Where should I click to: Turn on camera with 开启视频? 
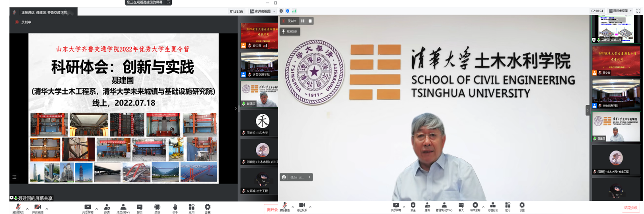38,208
